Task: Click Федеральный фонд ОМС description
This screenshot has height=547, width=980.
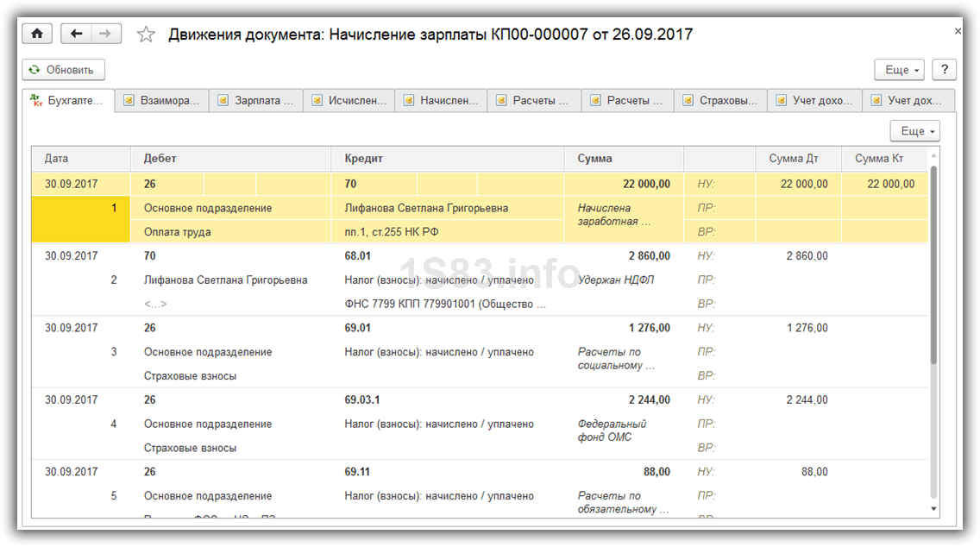Action: [612, 431]
